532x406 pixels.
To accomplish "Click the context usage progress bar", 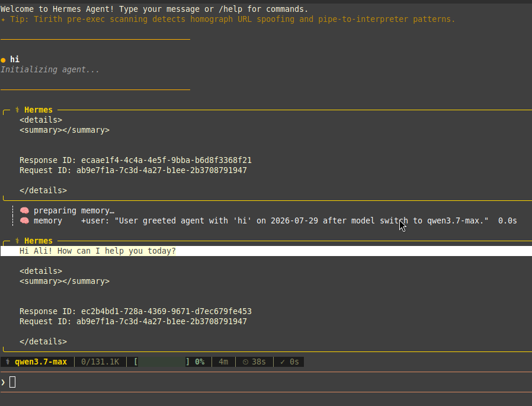I will click(162, 362).
